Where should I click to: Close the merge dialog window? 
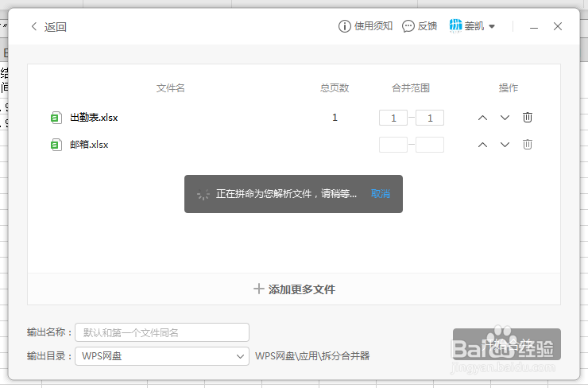(558, 26)
